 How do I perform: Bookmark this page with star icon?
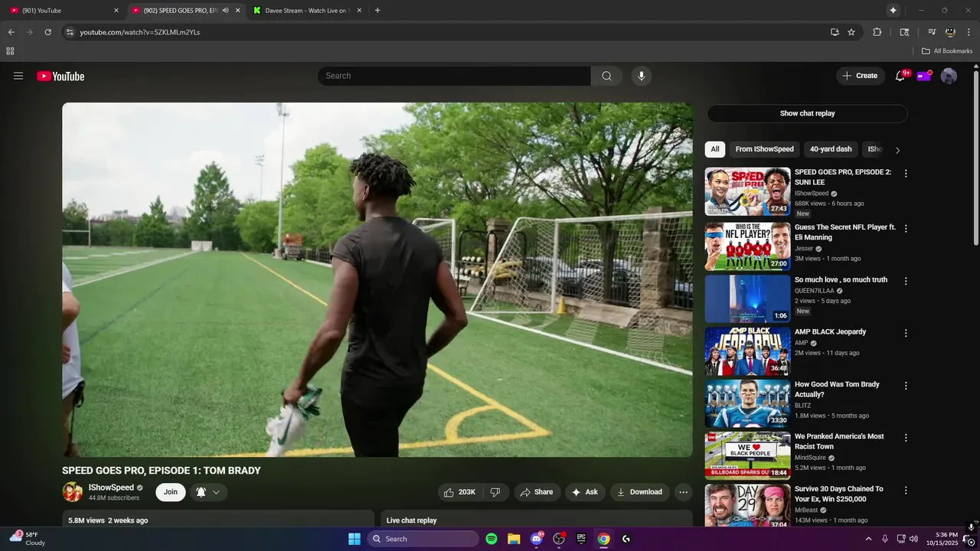[851, 32]
